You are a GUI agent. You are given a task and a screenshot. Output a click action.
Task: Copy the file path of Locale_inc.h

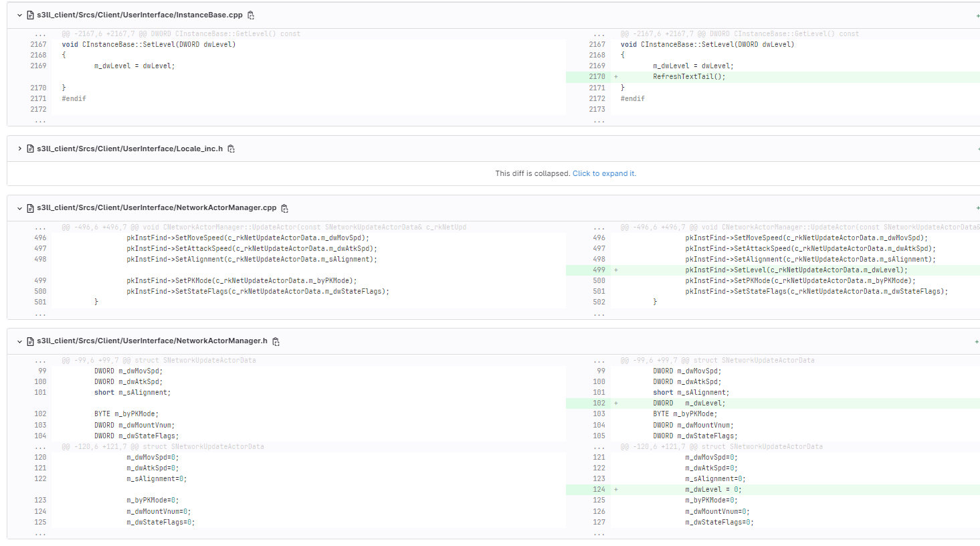230,149
